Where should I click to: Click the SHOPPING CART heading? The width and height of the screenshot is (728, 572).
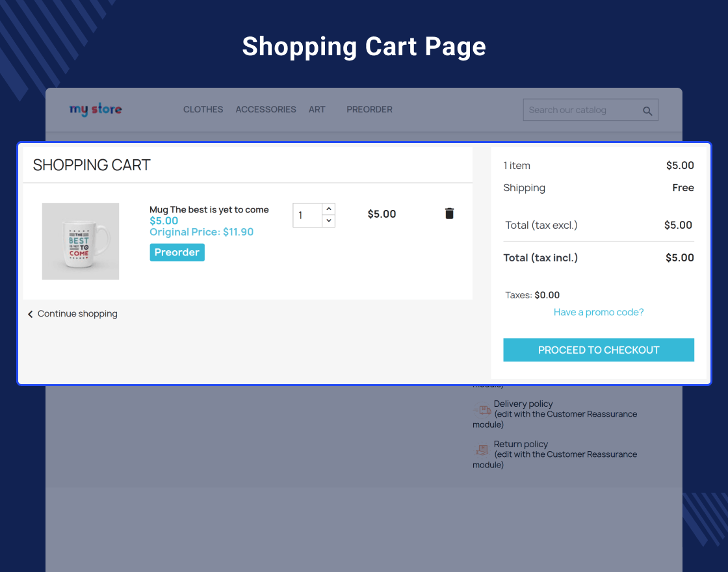92,165
